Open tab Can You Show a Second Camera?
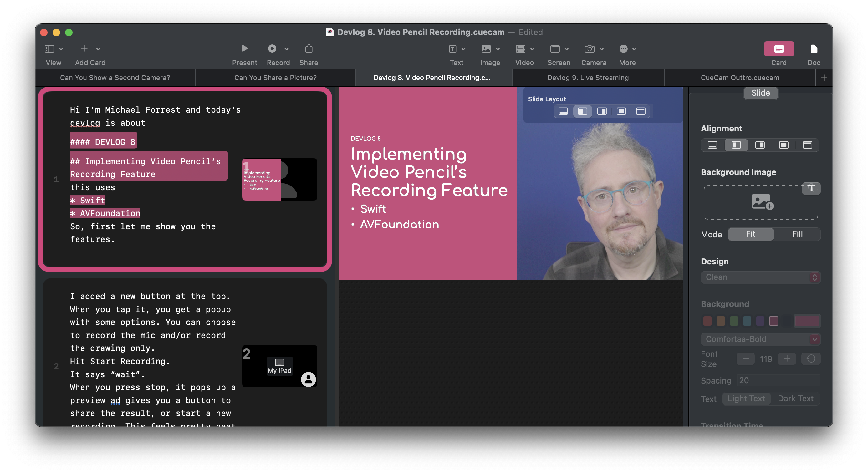This screenshot has width=868, height=473. click(115, 78)
